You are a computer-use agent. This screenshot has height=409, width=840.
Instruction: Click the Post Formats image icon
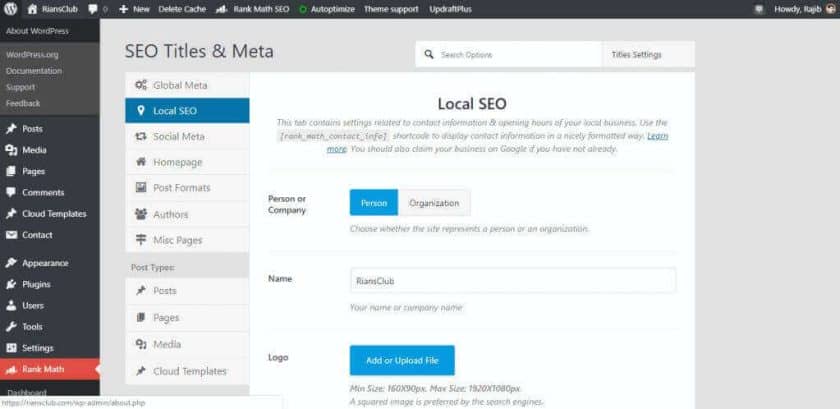pos(141,188)
